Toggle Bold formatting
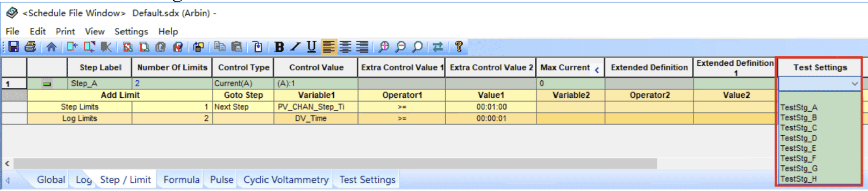Image resolution: width=868 pixels, height=191 pixels. (x=279, y=47)
